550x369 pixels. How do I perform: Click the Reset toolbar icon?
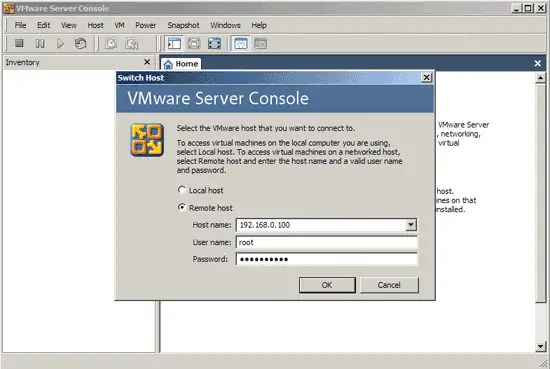tap(81, 43)
